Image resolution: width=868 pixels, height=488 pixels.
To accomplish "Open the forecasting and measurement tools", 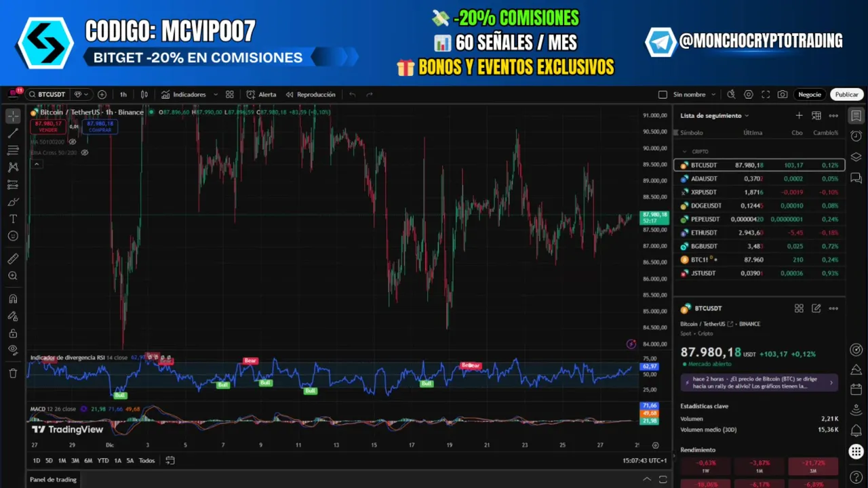I will point(13,184).
